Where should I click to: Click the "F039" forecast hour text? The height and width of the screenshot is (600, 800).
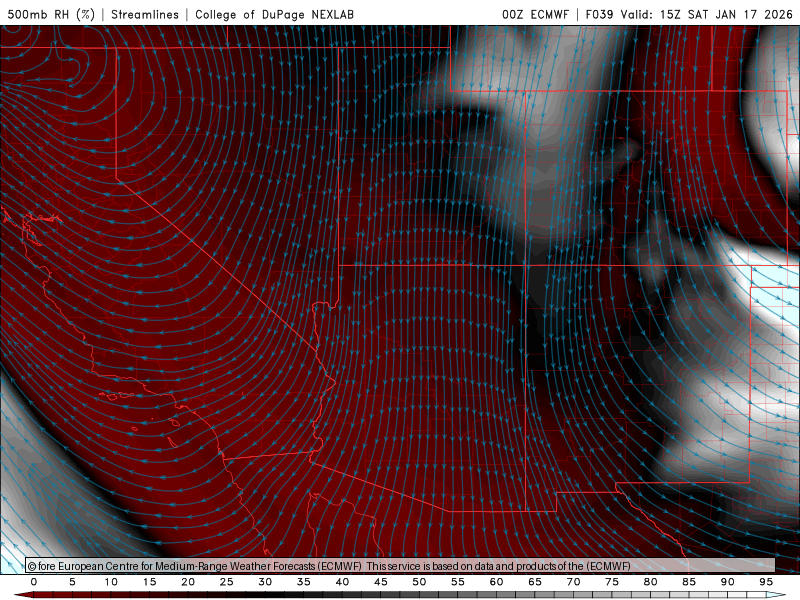[x=600, y=14]
